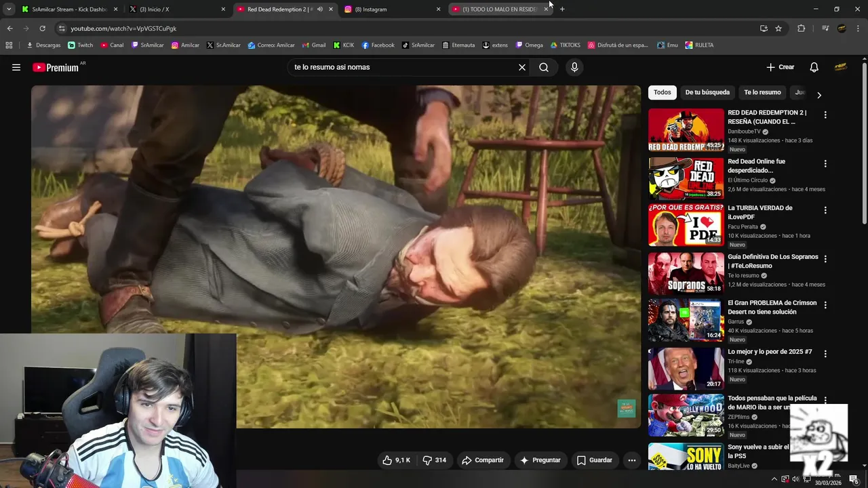The image size is (868, 488).
Task: Select the De tu búsqueda chip
Action: point(707,93)
